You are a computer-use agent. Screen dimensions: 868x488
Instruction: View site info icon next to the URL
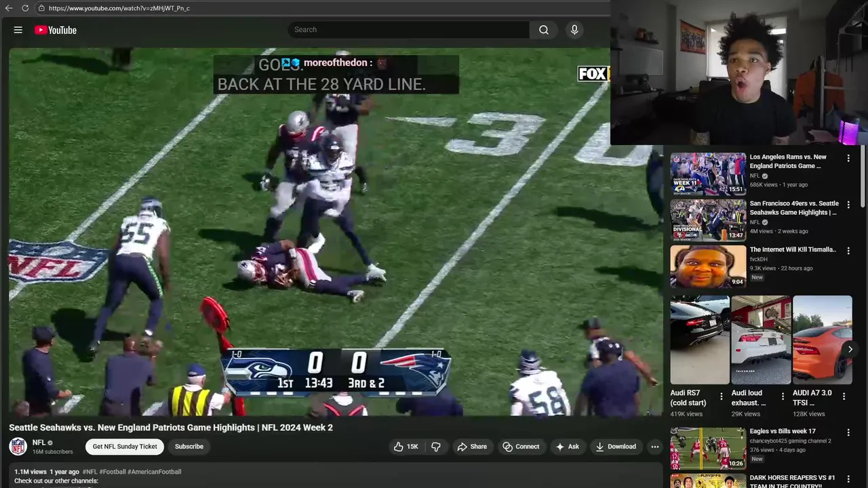point(41,8)
